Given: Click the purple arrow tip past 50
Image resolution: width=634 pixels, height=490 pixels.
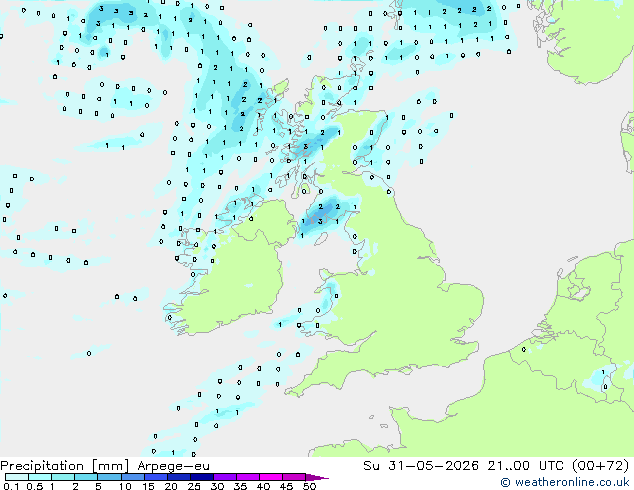Looking at the screenshot, I should pyautogui.click(x=317, y=478).
